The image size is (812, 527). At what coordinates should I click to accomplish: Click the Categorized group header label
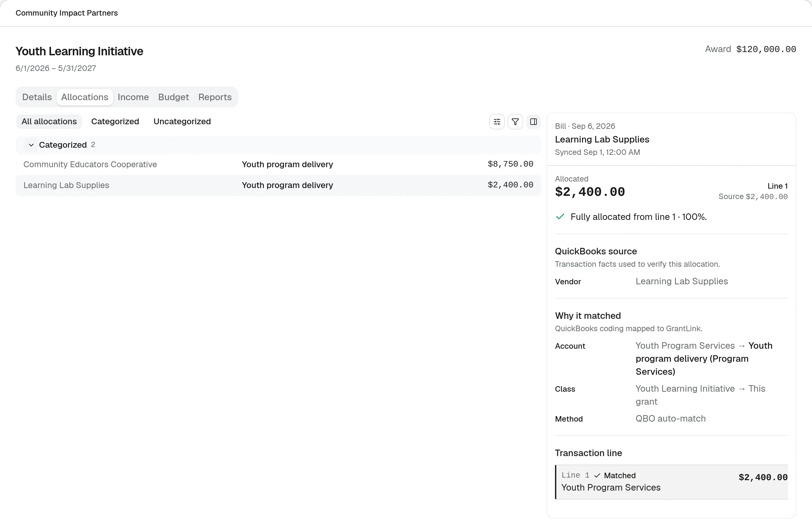63,145
